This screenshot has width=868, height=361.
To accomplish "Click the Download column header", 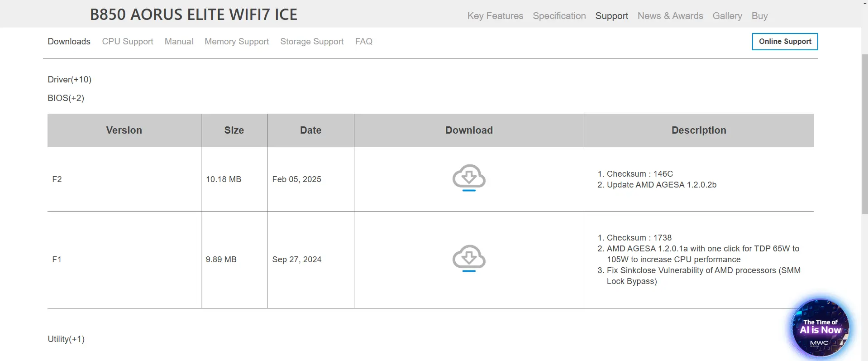I will click(469, 130).
